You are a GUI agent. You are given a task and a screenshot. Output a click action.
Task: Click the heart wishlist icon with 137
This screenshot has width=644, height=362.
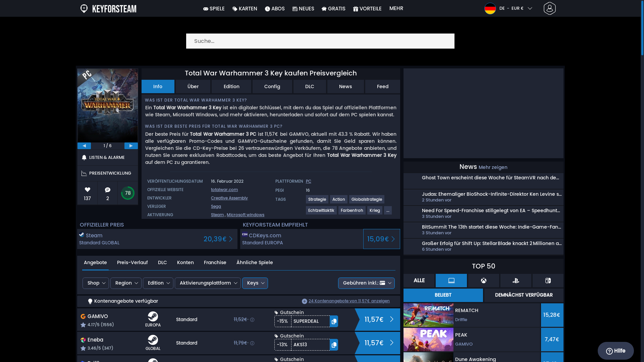[x=88, y=190]
